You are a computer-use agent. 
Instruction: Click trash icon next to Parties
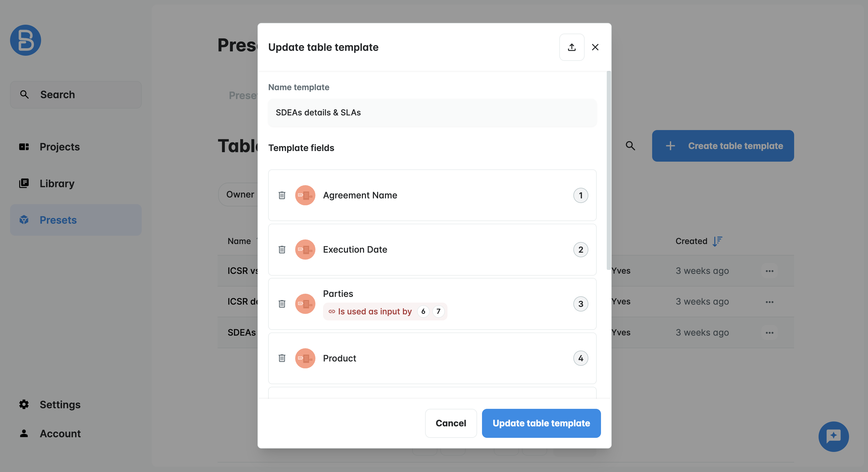point(282,304)
